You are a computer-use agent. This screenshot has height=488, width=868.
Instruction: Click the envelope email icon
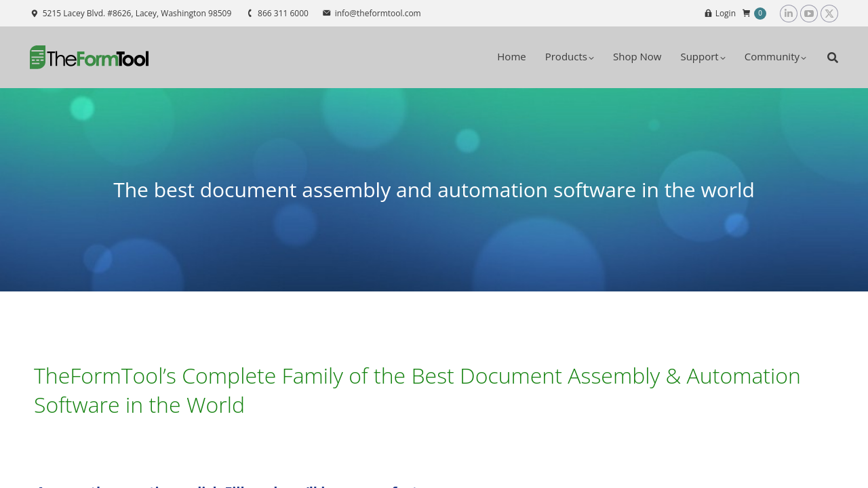pyautogui.click(x=327, y=13)
